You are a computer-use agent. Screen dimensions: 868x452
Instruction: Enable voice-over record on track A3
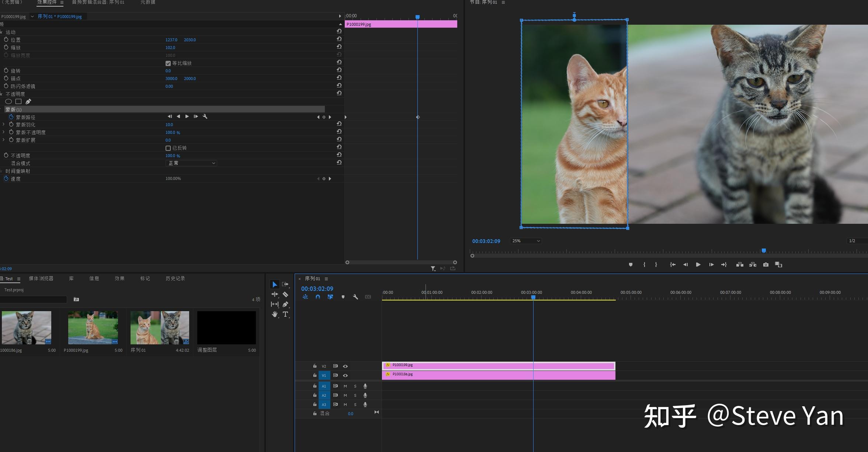click(365, 404)
